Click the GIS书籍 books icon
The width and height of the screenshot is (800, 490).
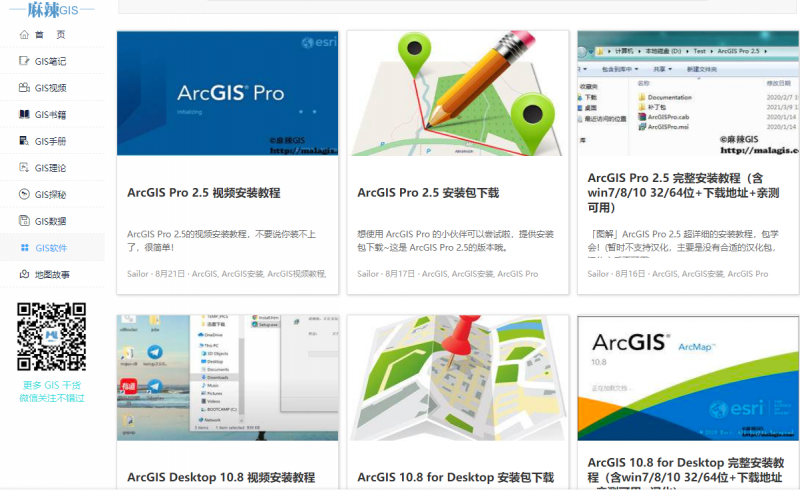click(x=25, y=114)
